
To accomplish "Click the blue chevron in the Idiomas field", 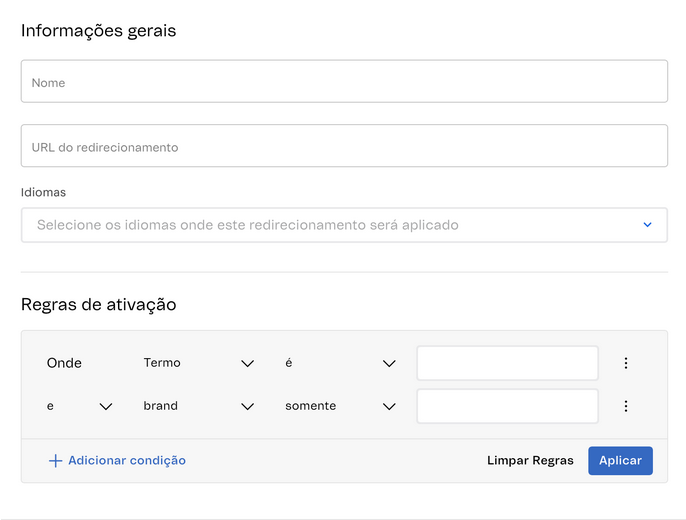I will 647,225.
